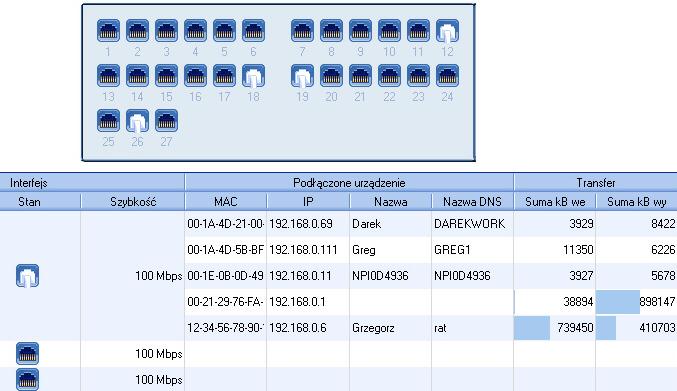
Task: Select switch port 9 icon
Action: (x=360, y=31)
